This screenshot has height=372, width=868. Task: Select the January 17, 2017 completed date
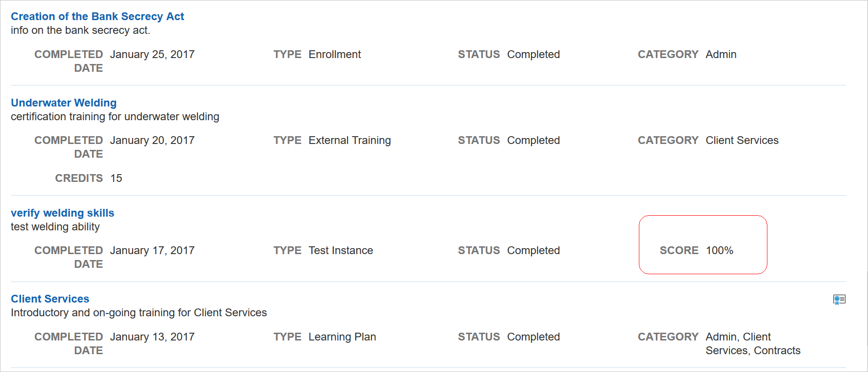coord(152,250)
